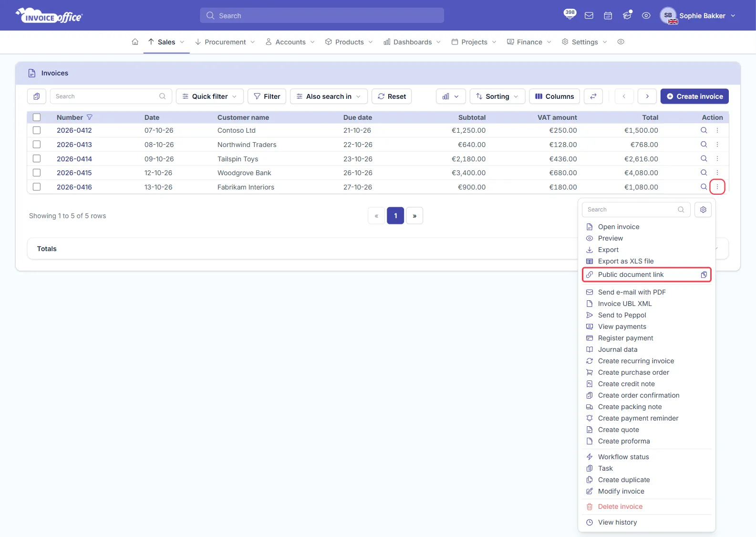Expand the Accounts menu
This screenshot has height=537, width=756.
(x=290, y=42)
